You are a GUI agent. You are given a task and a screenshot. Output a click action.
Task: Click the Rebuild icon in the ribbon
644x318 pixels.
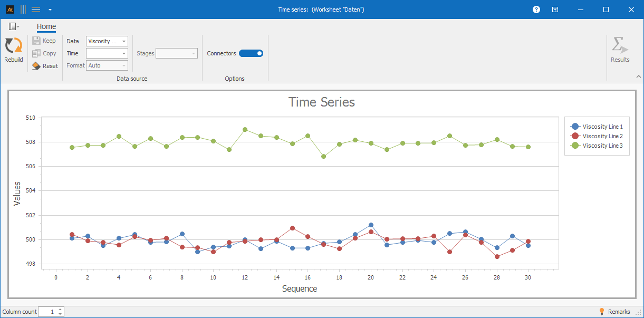14,46
